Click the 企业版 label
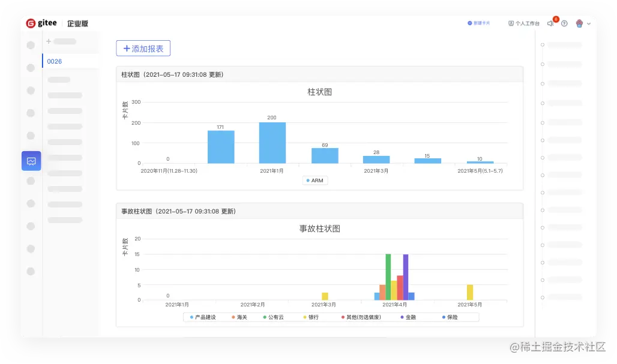Viewport: 617px width, 364px height. pyautogui.click(x=77, y=23)
